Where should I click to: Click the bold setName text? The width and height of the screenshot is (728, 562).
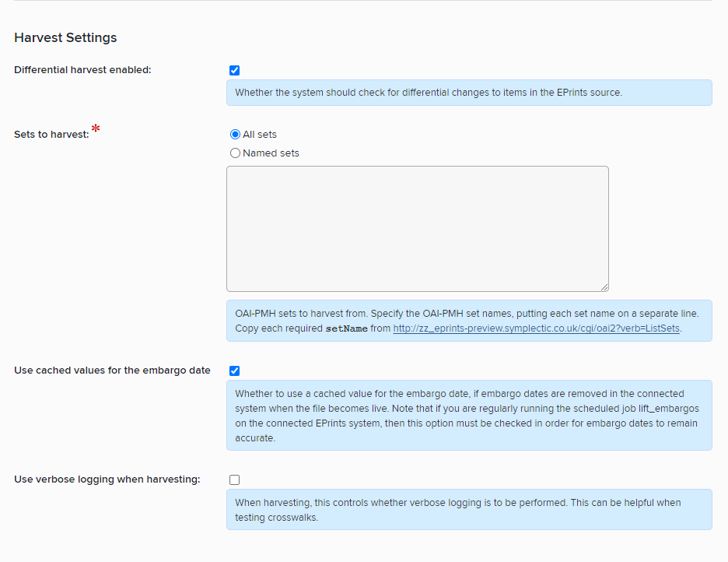[346, 328]
